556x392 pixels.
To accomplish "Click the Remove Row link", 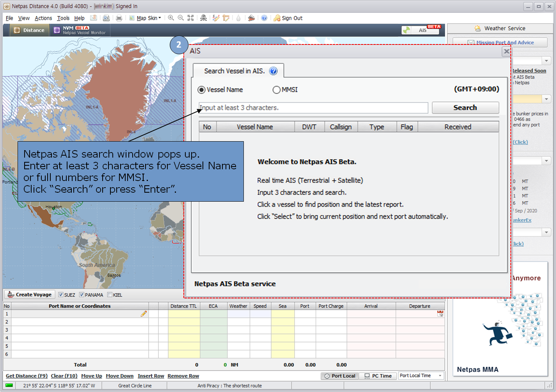I will point(183,376).
